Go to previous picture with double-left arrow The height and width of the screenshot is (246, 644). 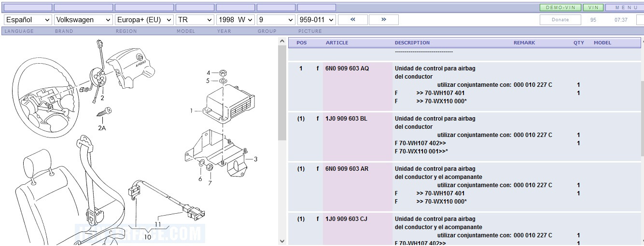pos(352,20)
